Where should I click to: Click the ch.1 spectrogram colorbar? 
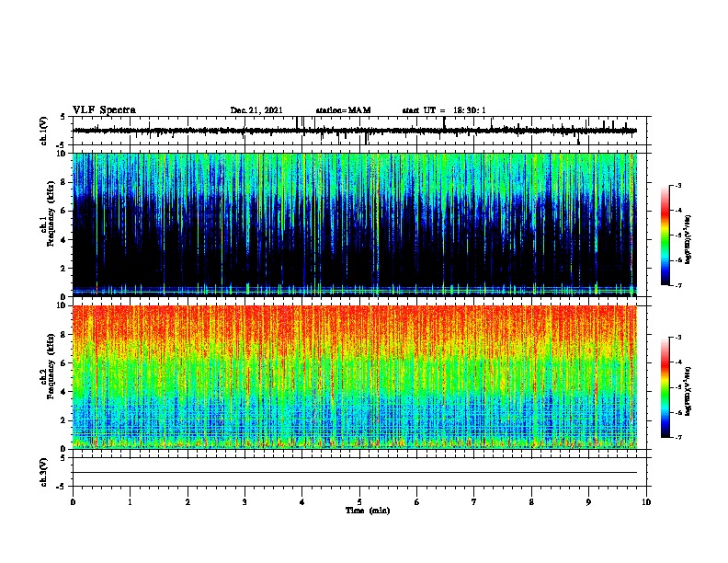665,236
